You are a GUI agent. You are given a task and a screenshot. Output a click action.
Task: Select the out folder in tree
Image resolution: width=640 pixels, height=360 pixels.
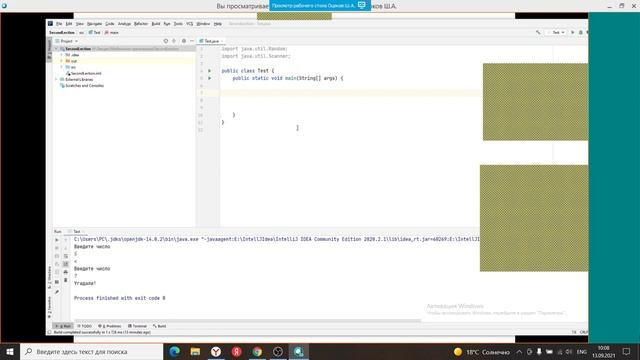71,61
